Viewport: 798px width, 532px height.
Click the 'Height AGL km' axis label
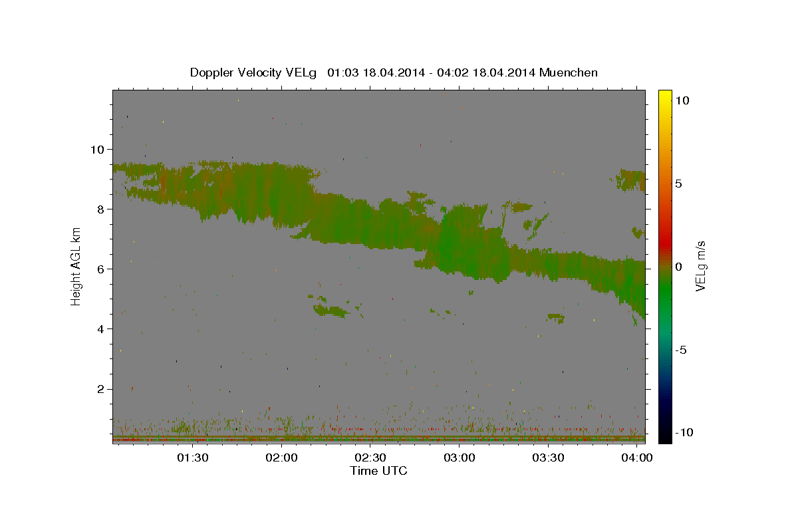76,266
